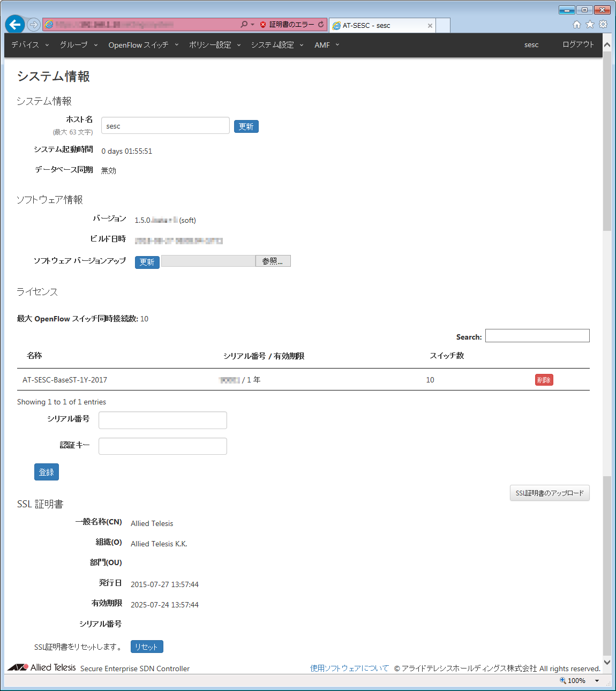Click the 認証キー input field

coord(163,446)
